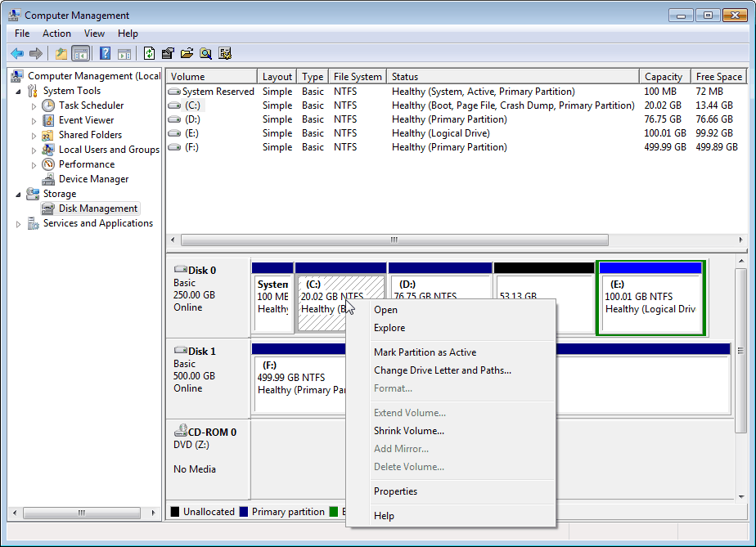Choose Explore from the context menu
The image size is (756, 547).
point(452,328)
